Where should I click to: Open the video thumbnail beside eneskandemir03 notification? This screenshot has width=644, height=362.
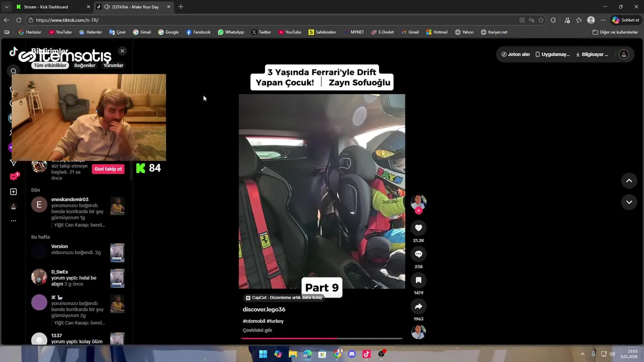(117, 206)
